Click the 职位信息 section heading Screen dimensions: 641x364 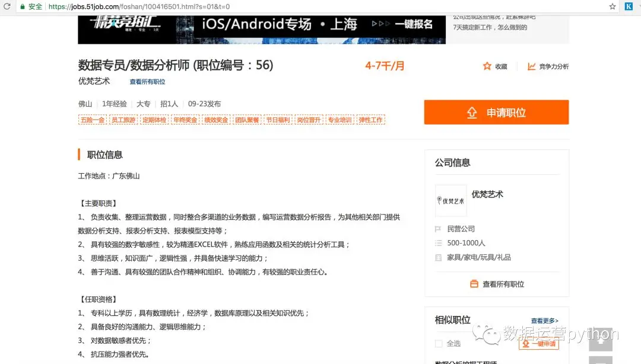coord(104,155)
